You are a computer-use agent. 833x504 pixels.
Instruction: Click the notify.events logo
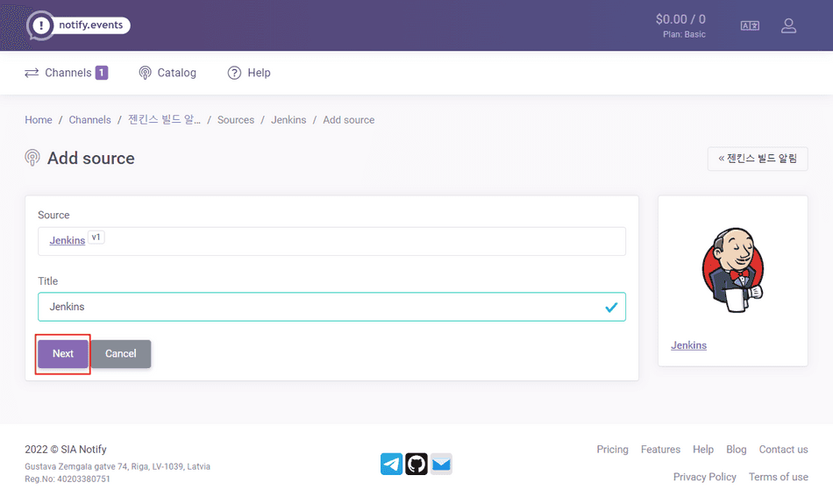tap(78, 25)
